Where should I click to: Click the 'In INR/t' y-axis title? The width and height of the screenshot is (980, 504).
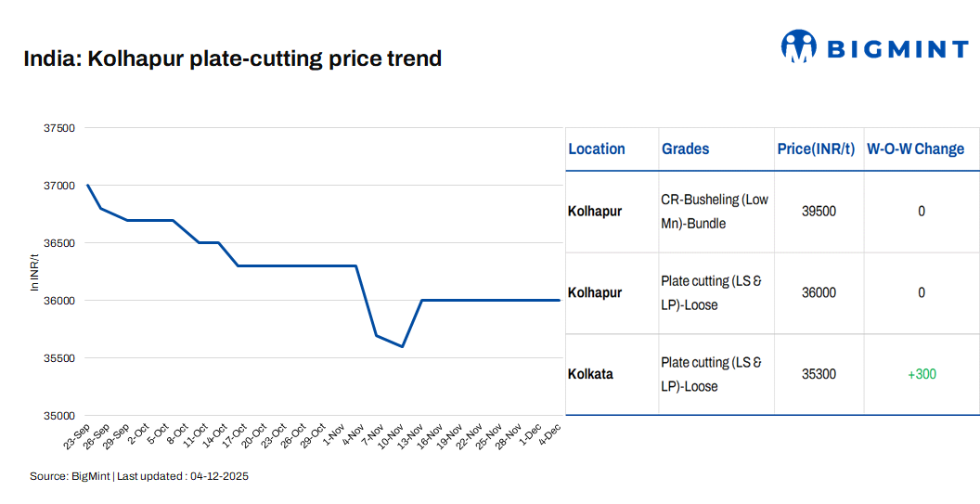tap(35, 272)
